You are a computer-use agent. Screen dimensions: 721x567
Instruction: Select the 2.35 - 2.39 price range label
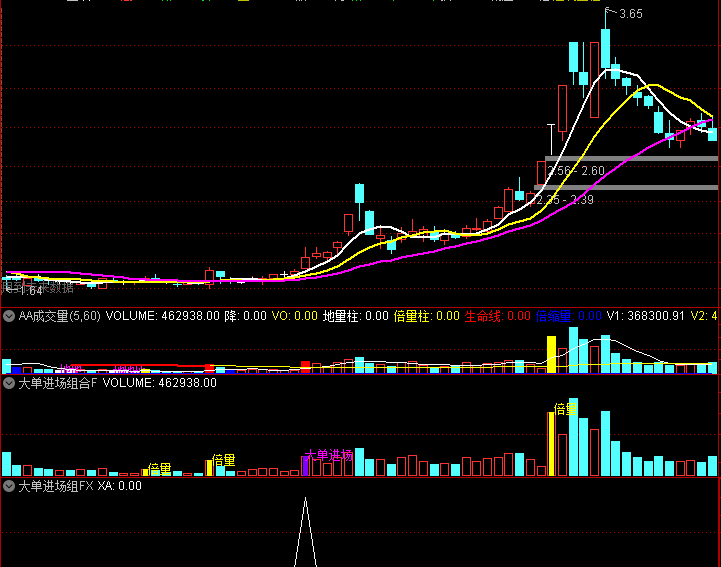pyautogui.click(x=565, y=200)
